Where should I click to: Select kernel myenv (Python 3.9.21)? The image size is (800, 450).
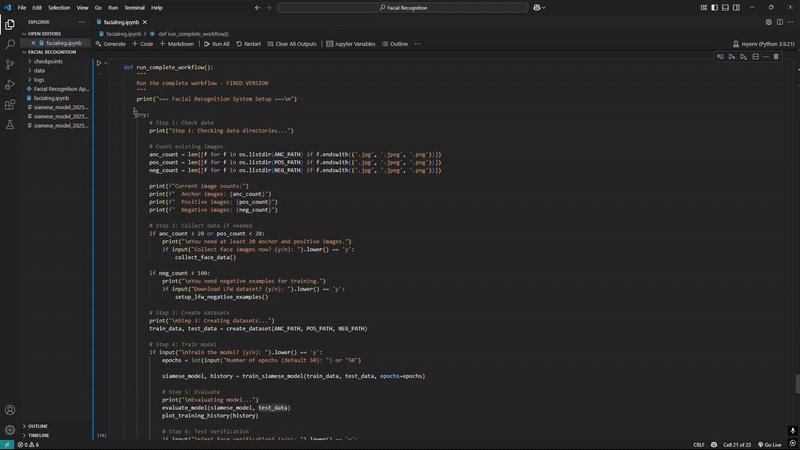763,44
